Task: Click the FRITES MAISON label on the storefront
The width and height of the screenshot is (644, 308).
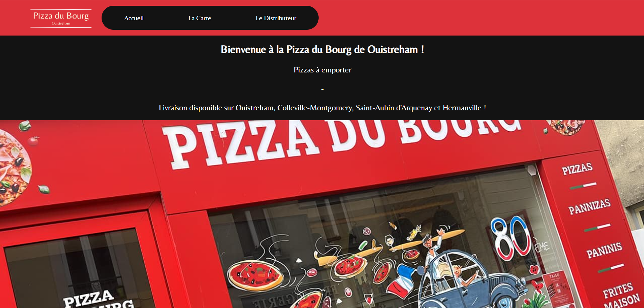Action: tap(621, 295)
